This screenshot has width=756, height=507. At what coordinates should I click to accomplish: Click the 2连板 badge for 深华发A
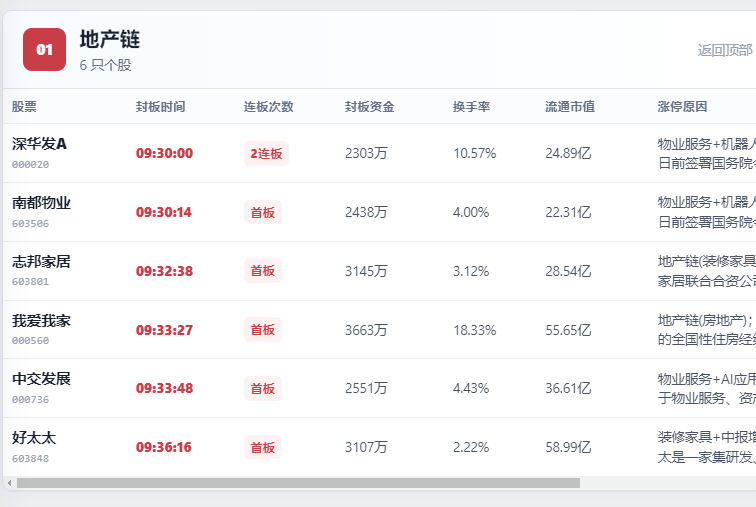click(x=266, y=154)
